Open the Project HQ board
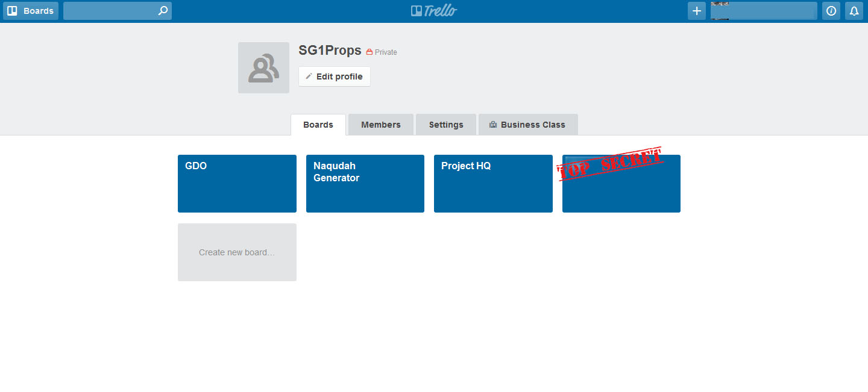868x392 pixels. 493,184
